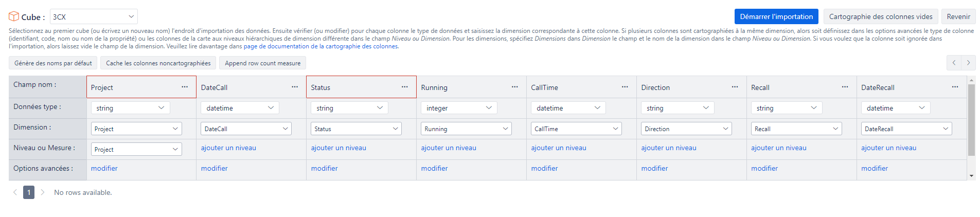Screen dimensions: 980x217
Task: Click modifier under the CallTime column
Action: (545, 168)
